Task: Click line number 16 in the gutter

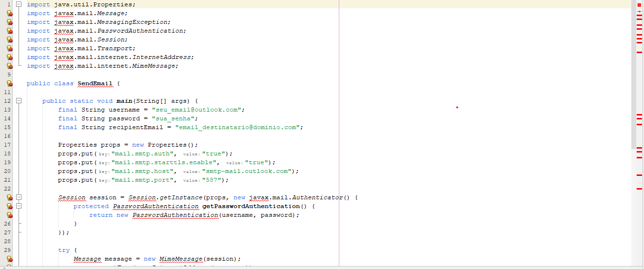Action: pos(7,136)
